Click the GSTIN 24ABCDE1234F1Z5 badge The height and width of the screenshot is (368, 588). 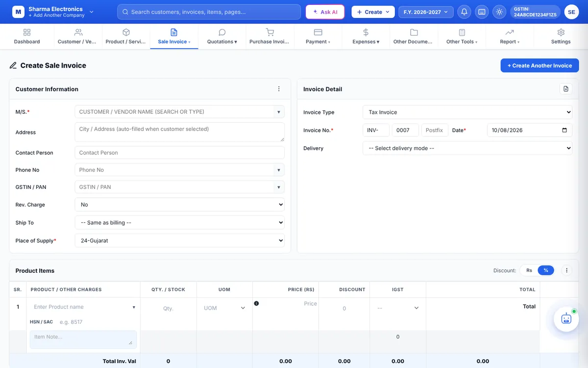point(535,12)
